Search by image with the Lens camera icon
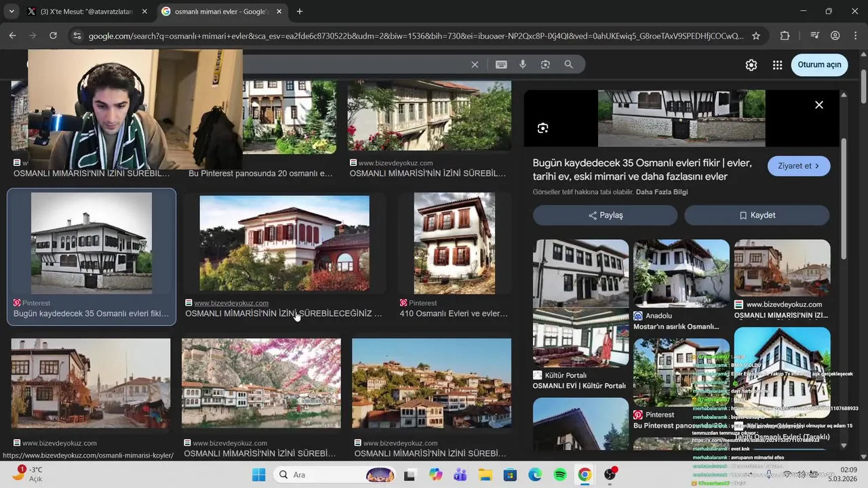This screenshot has width=868, height=488. point(545,64)
